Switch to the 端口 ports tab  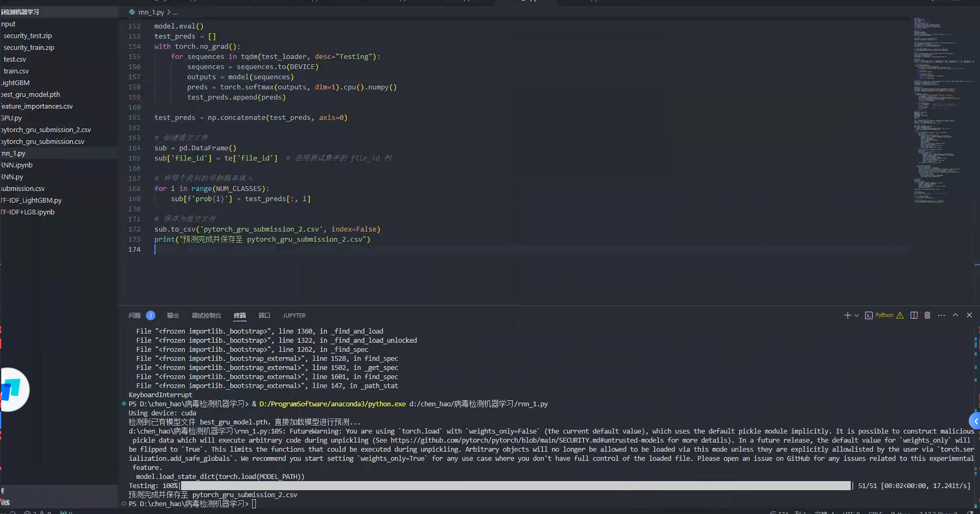[264, 315]
